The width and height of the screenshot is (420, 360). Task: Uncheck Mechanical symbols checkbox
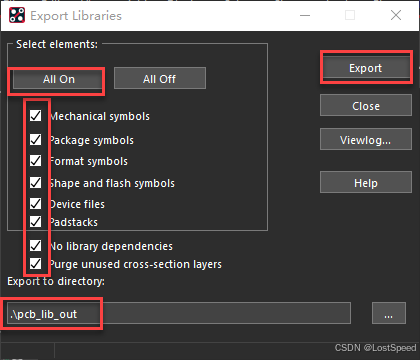coord(36,116)
